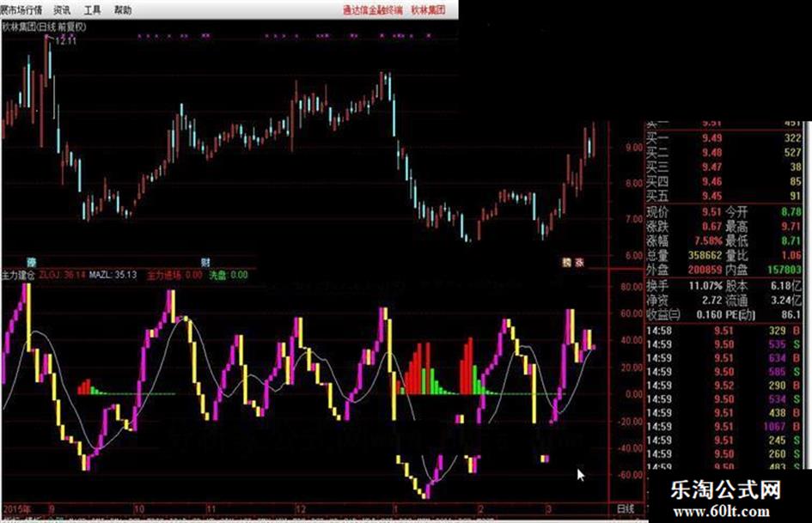Click the 7.00 price axis label

point(634,220)
